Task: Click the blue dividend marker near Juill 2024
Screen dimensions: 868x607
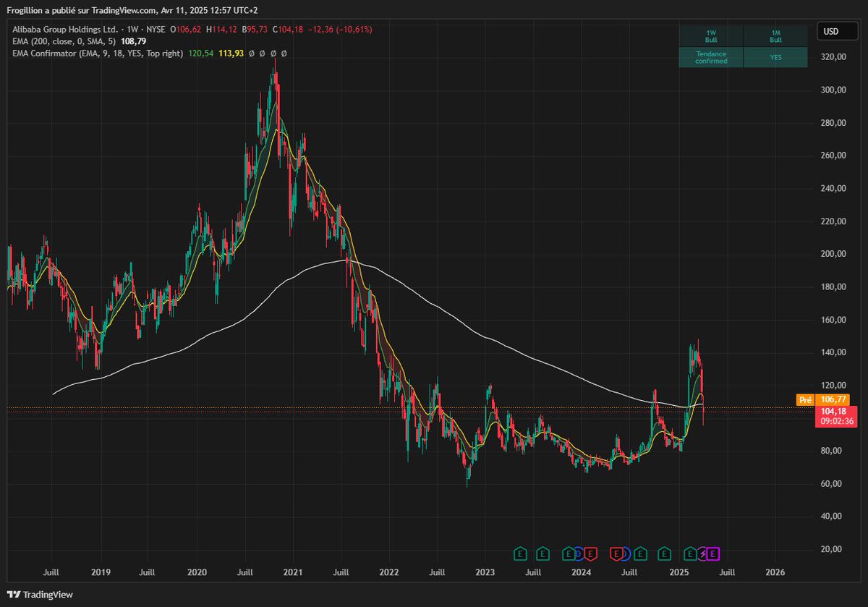Action: (x=626, y=553)
